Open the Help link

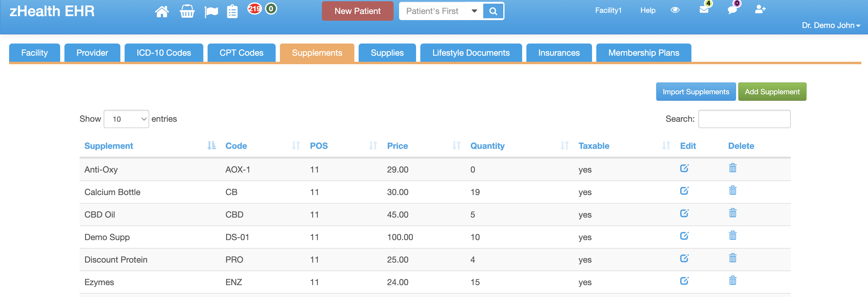click(648, 10)
